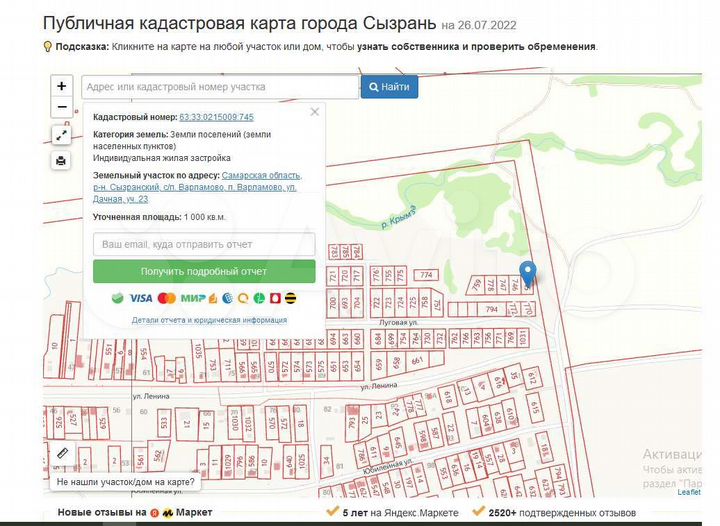Click the WebMoney globe payment icon
Image resolution: width=720 pixels, height=526 pixels.
click(x=228, y=298)
